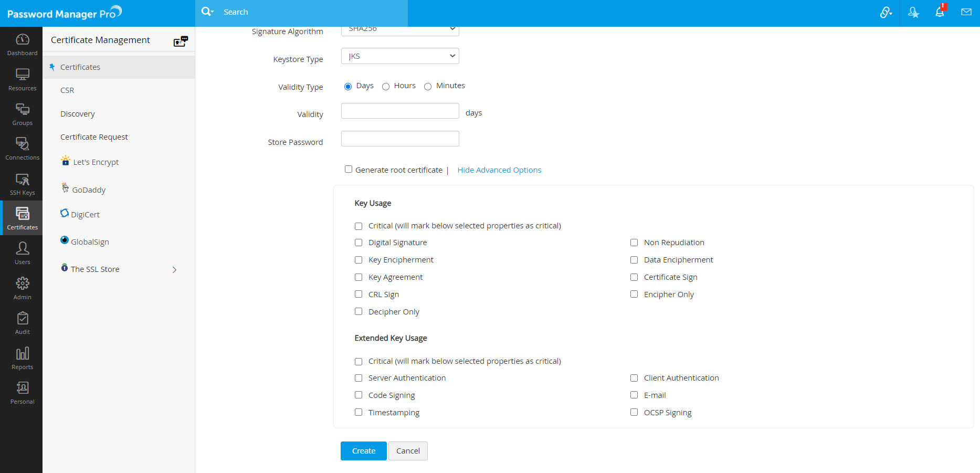Click inside the Store Password field
This screenshot has width=980, height=473.
pos(399,138)
